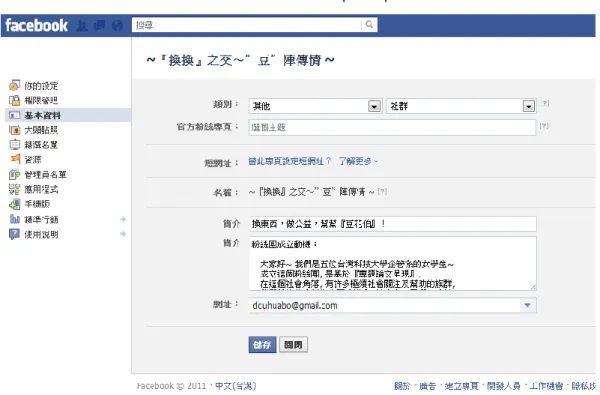Click the icon beside 你的設定
Image resolution: width=600 pixels, height=395 pixels.
pyautogui.click(x=14, y=85)
